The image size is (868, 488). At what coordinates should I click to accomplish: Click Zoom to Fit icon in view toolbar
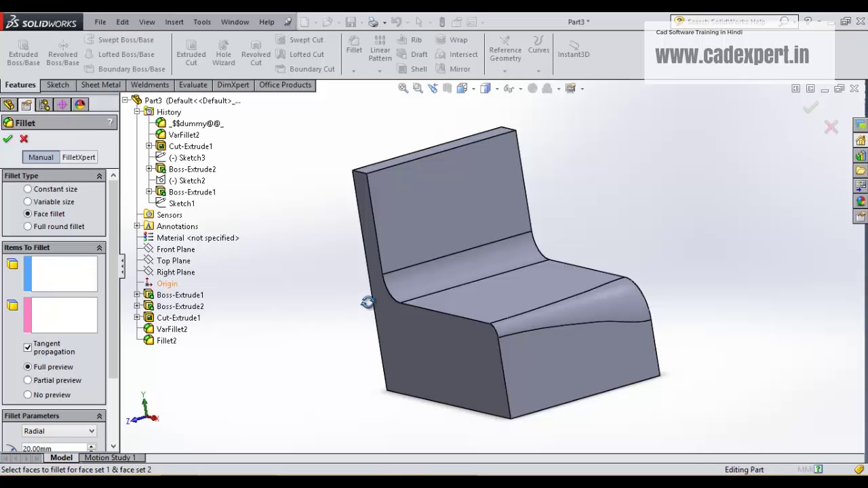point(403,88)
